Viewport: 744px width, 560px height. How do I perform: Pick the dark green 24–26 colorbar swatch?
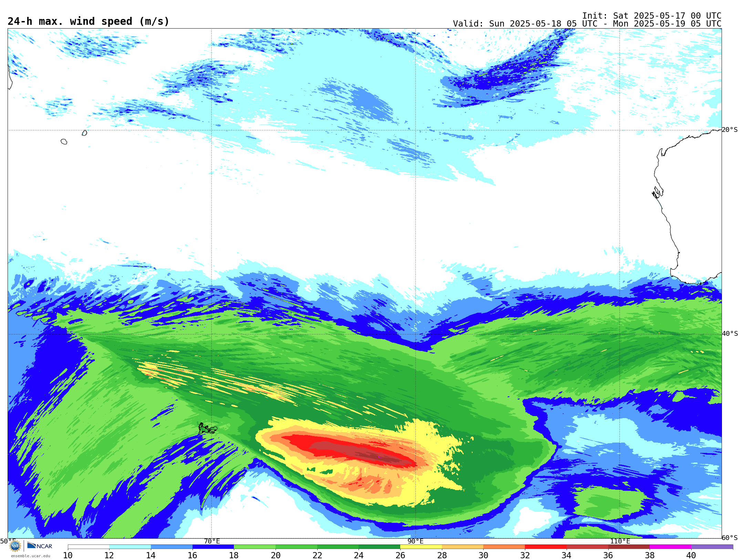point(379,547)
